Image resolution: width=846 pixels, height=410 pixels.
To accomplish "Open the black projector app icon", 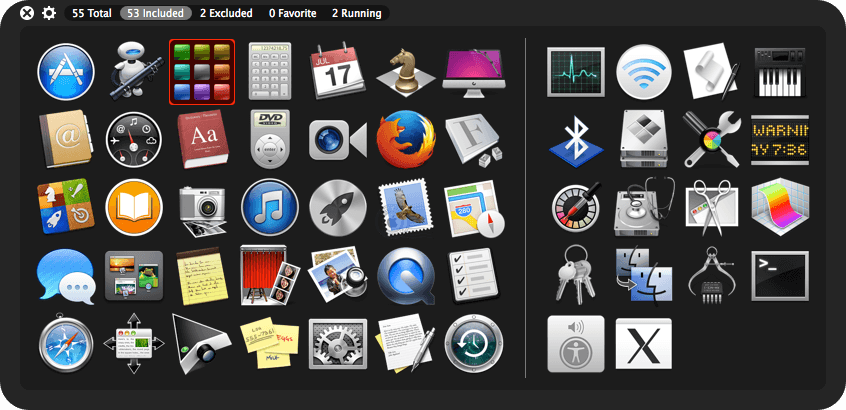I will [x=201, y=344].
